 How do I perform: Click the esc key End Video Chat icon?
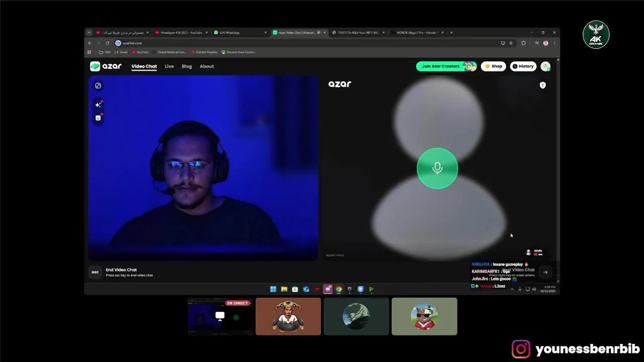coord(95,272)
